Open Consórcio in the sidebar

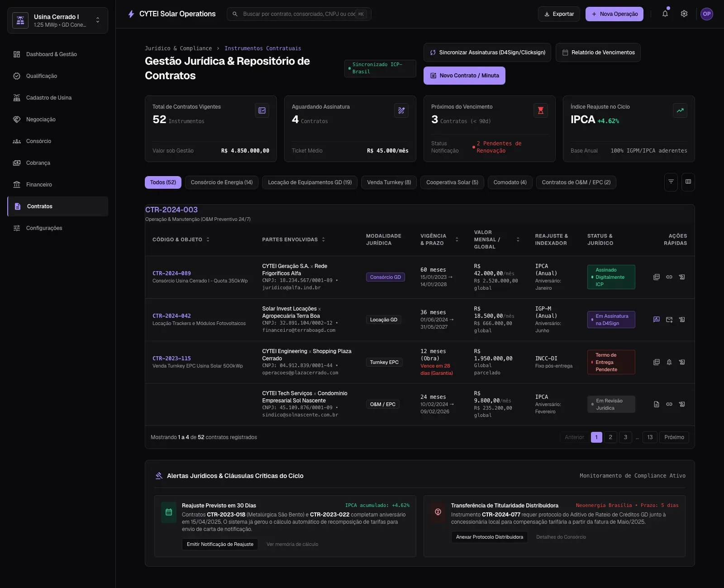[57, 141]
